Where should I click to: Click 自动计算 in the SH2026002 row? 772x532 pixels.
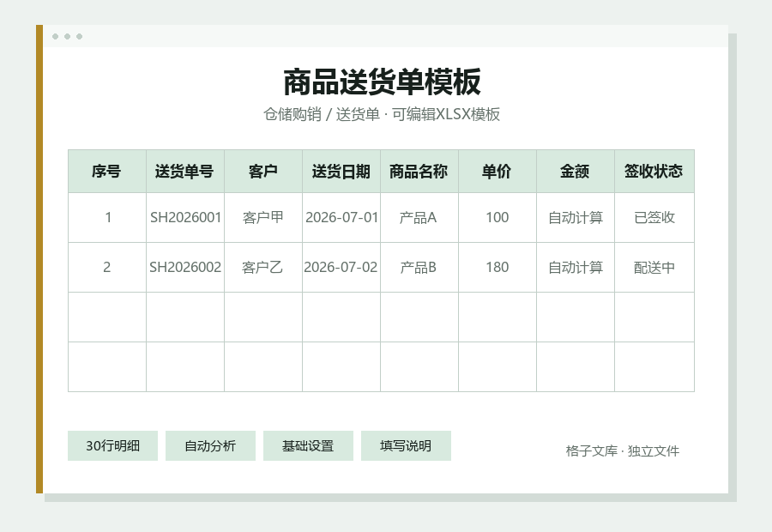coord(576,267)
